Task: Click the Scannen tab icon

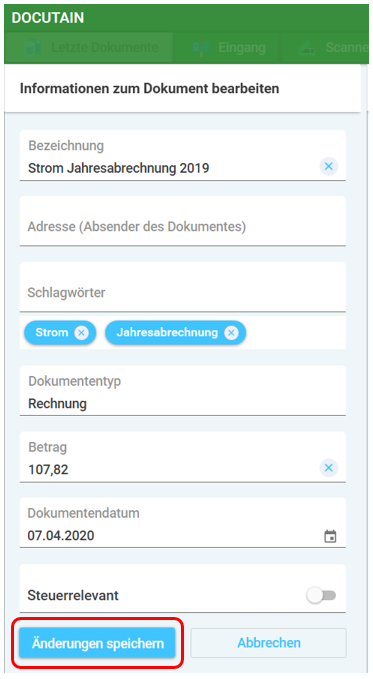Action: point(309,48)
